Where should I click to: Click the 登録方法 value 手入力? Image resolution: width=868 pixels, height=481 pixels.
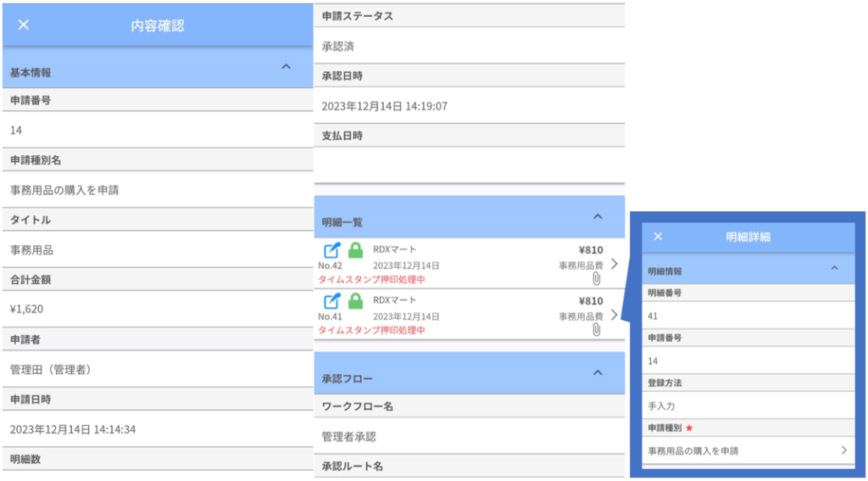coord(661,405)
